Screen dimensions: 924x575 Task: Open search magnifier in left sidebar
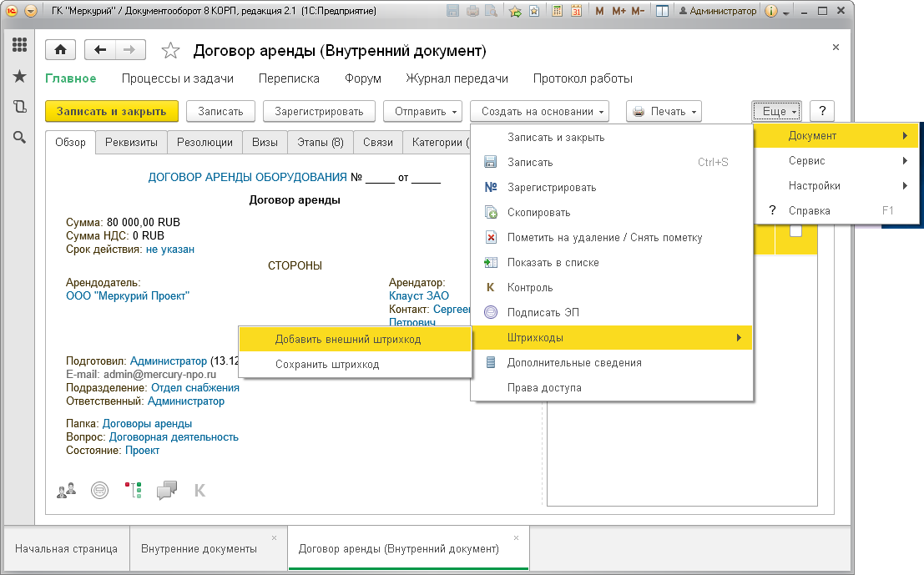pyautogui.click(x=19, y=137)
